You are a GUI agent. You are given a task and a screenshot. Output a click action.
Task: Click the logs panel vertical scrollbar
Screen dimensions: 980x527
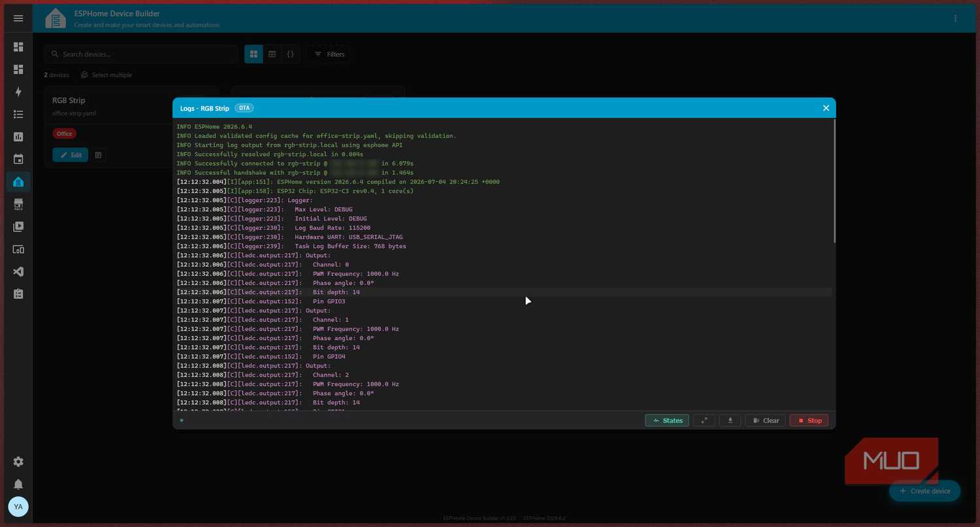[834, 182]
